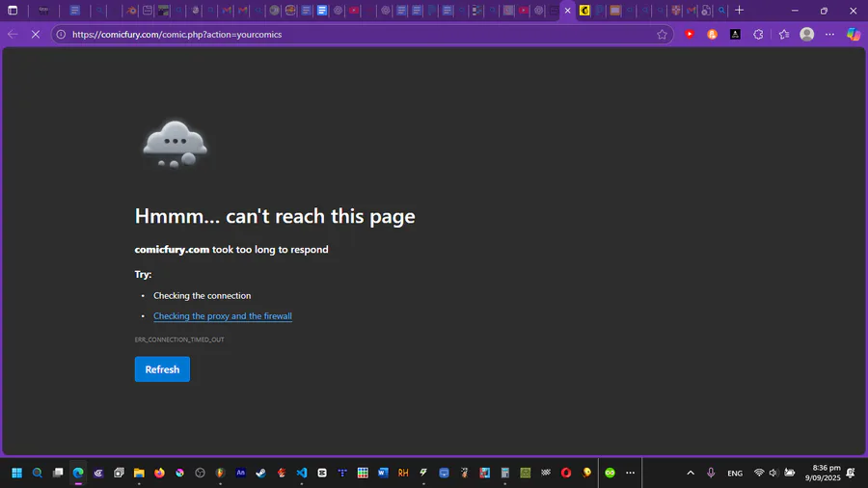This screenshot has width=868, height=488.
Task: Click "comicfury.com took too long to respond" text
Action: pyautogui.click(x=231, y=250)
